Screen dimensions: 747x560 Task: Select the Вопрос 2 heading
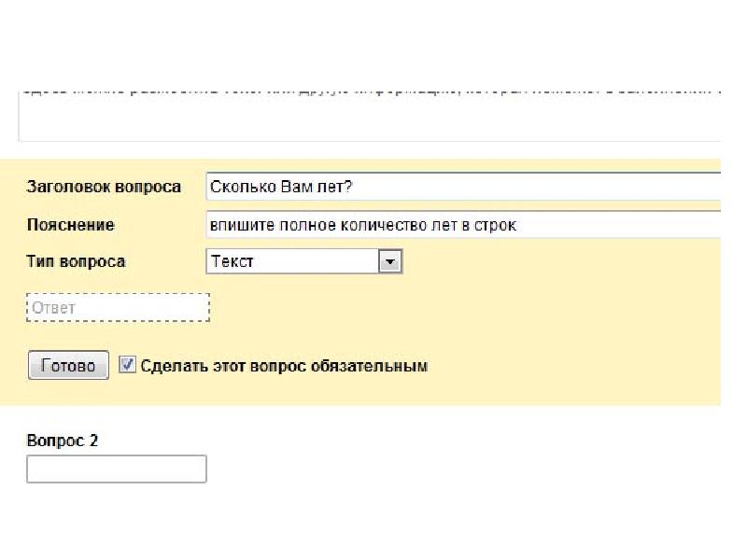pyautogui.click(x=63, y=441)
